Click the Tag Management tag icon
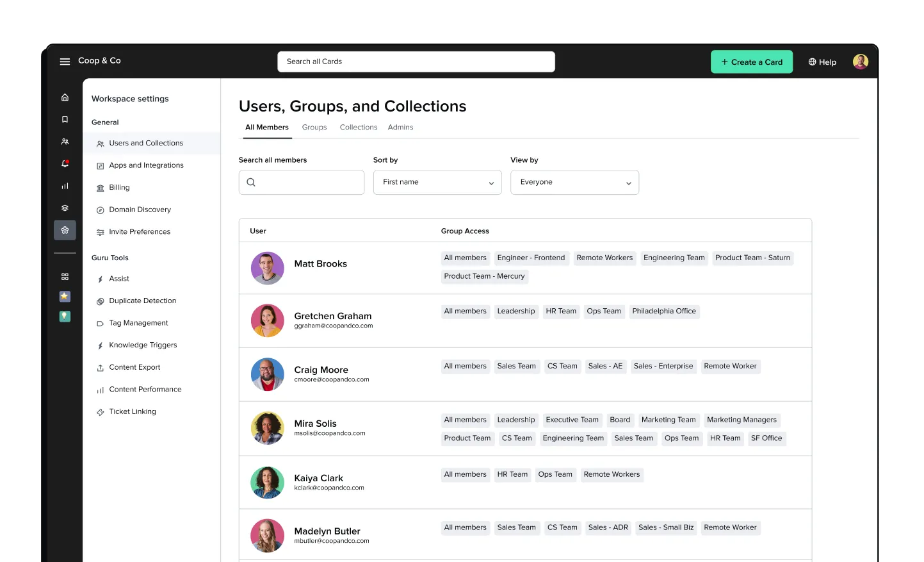This screenshot has height=562, width=924. coord(100,324)
